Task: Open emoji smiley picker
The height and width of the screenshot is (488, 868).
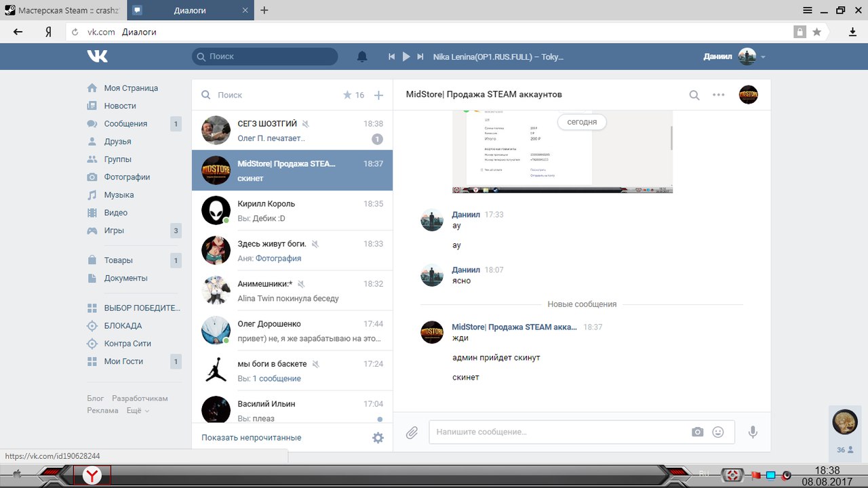Action: click(718, 432)
